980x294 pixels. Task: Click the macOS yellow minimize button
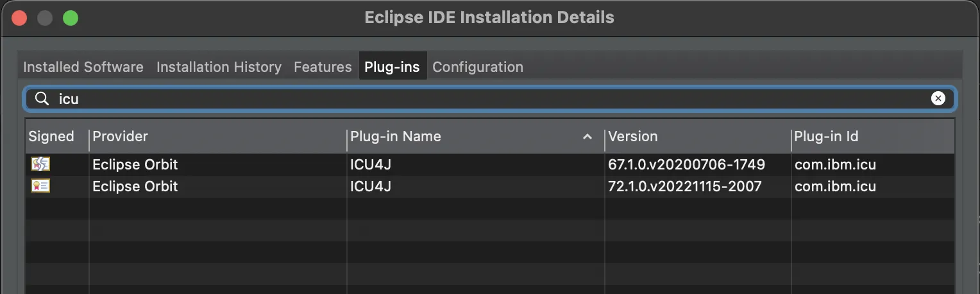(45, 17)
